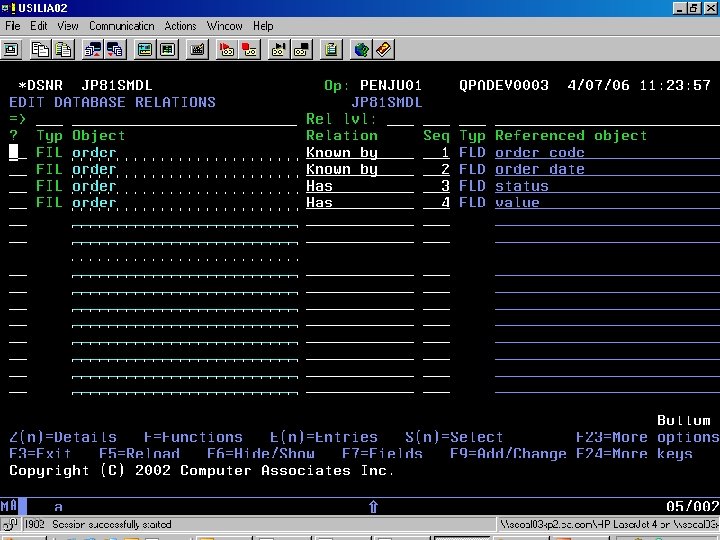Click the F9=Add/Change function key label

(508, 453)
